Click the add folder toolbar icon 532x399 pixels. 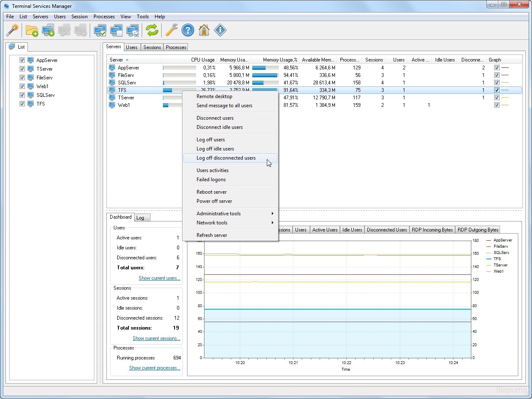click(32, 30)
